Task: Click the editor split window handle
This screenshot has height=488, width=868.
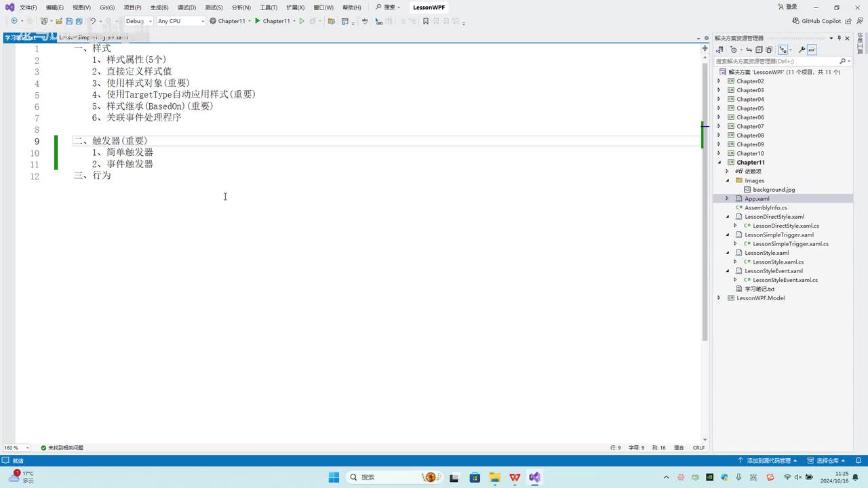Action: (x=705, y=47)
